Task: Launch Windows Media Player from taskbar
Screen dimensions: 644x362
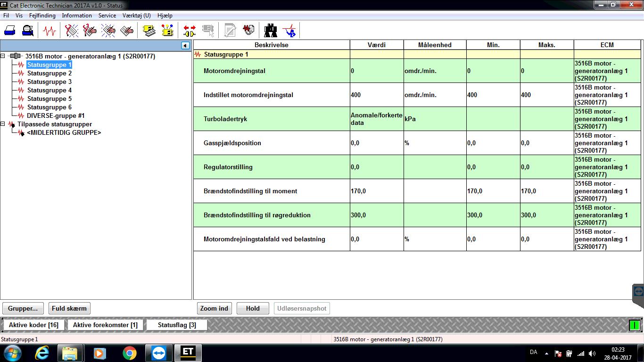Action: 99,353
